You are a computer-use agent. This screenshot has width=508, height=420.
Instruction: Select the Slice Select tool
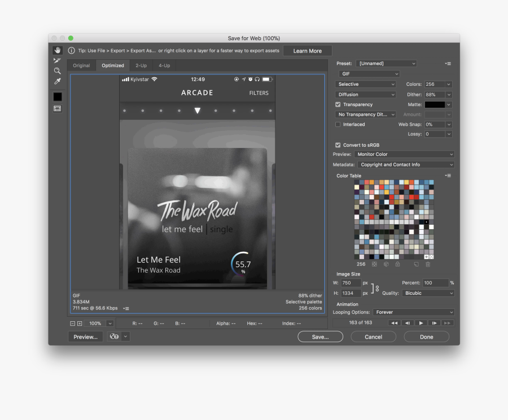[x=57, y=60]
